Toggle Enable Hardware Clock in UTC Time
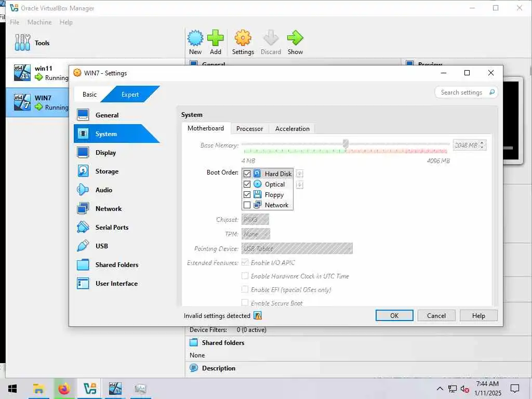This screenshot has height=399, width=532. pyautogui.click(x=245, y=276)
